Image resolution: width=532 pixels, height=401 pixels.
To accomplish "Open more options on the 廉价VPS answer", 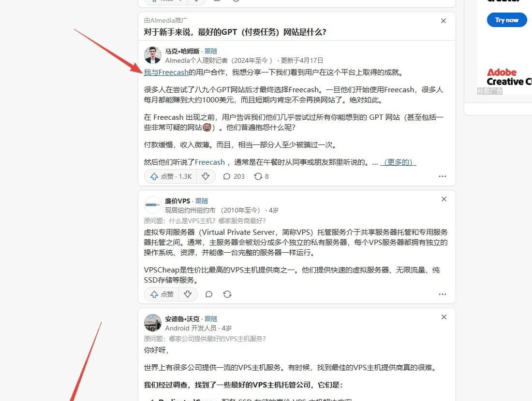I will click(x=442, y=294).
